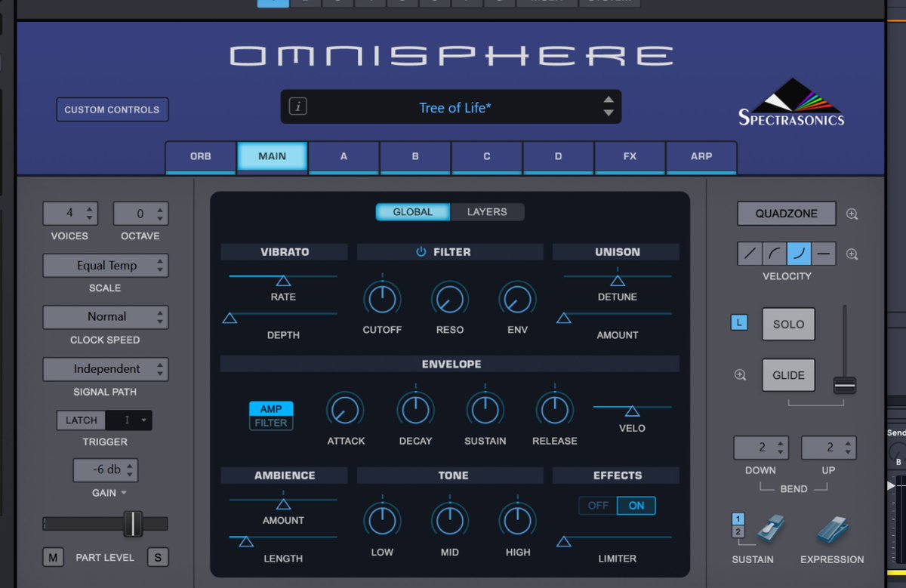
Task: Click the Part Level slider
Action: [106, 524]
